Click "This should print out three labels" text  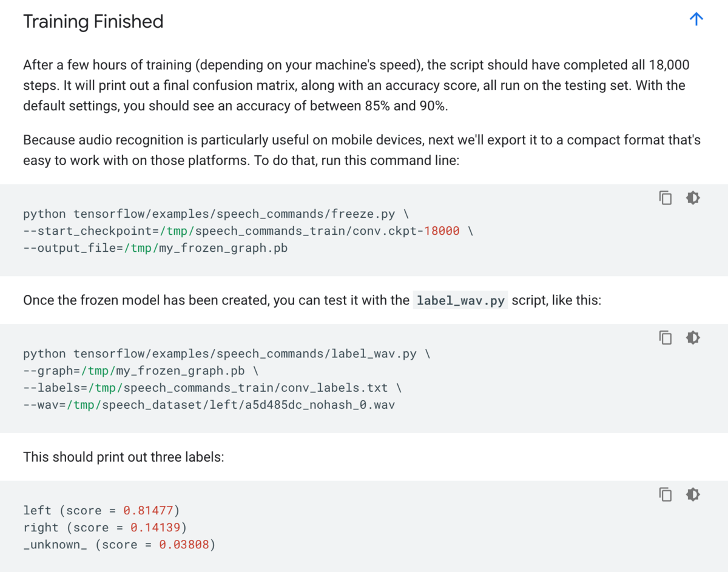pos(124,457)
